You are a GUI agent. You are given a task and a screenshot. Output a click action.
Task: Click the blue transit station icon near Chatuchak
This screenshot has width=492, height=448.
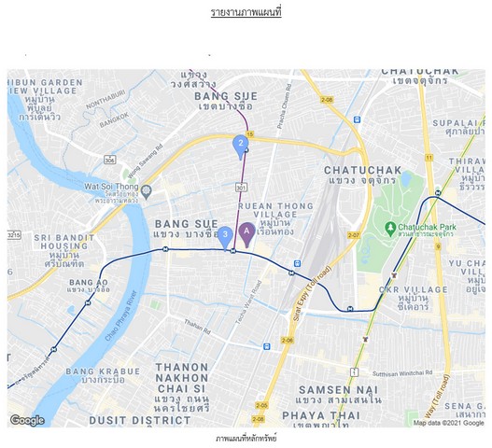(357, 119)
